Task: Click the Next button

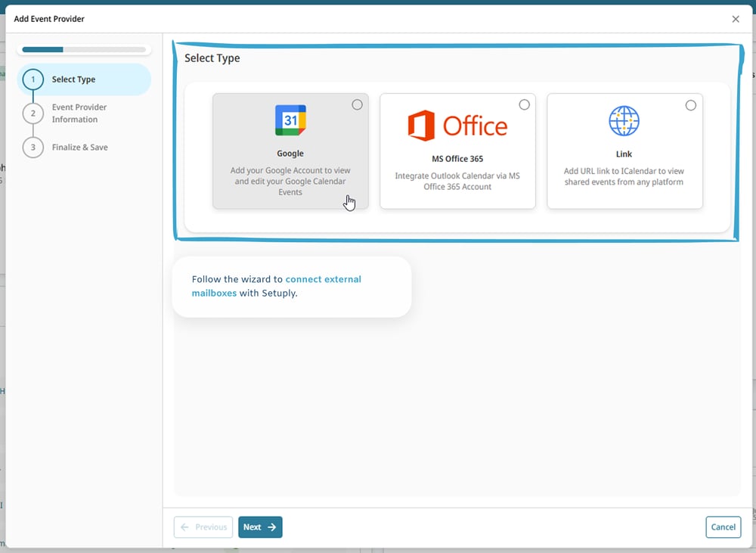Action: pos(260,527)
